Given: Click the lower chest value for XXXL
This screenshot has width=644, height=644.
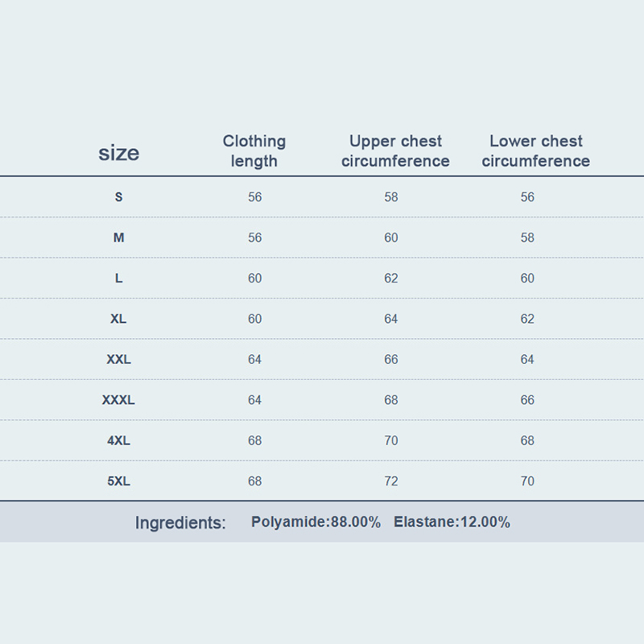Looking at the screenshot, I should coord(527,400).
